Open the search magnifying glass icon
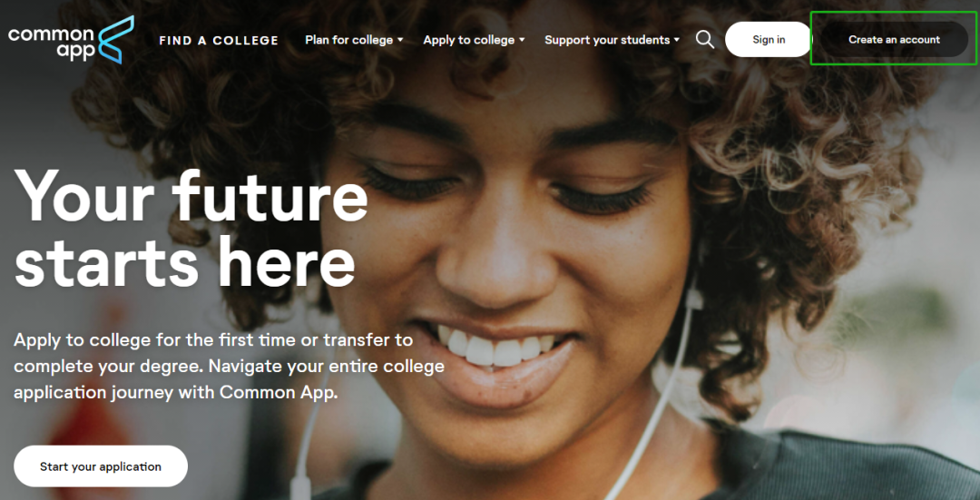 pos(704,39)
